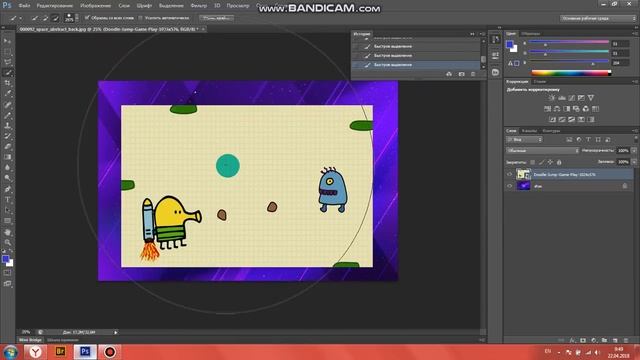Screen dimensions: 640x360
Task: Add Curves adjustment icon
Action: 571,98
